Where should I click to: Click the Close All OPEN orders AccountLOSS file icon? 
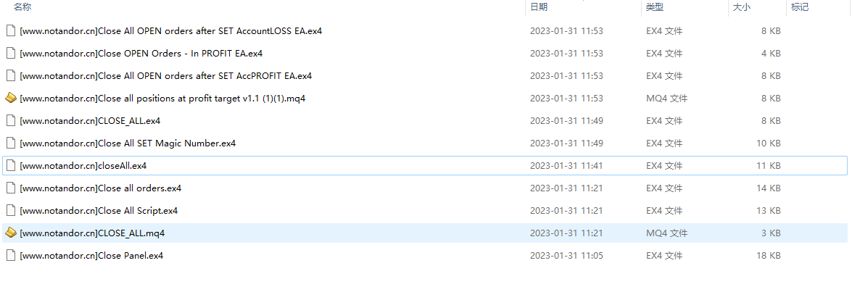tap(11, 30)
